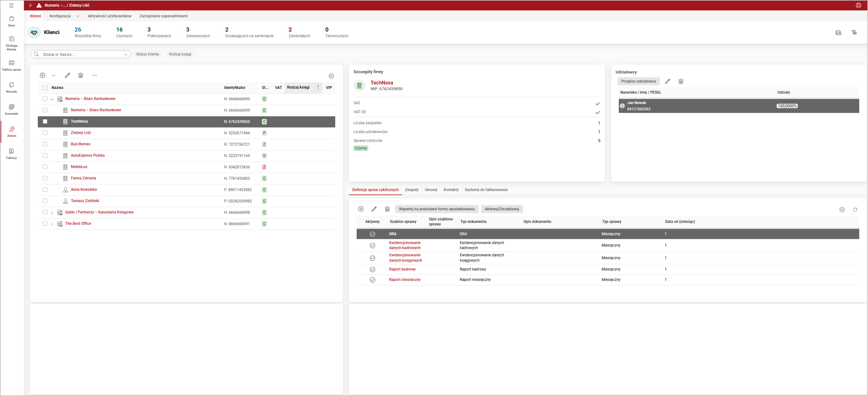The height and width of the screenshot is (396, 868).
Task: Open Tablica spraw in sidebar
Action: (x=11, y=66)
